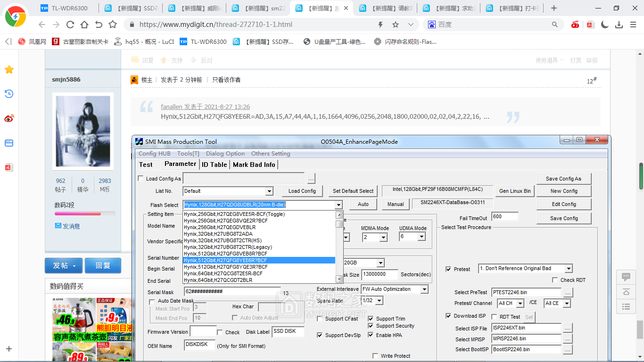Click the Serial Mask input field
The width and height of the screenshot is (644, 362).
point(232,292)
